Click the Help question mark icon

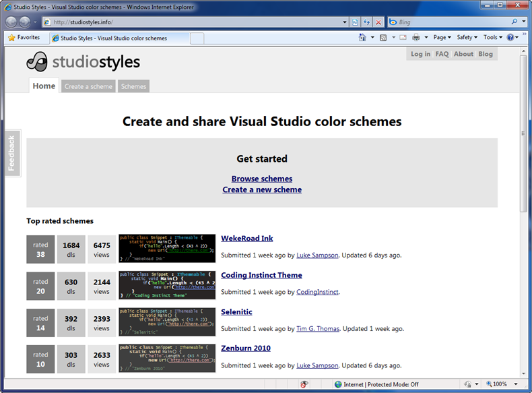[510, 37]
